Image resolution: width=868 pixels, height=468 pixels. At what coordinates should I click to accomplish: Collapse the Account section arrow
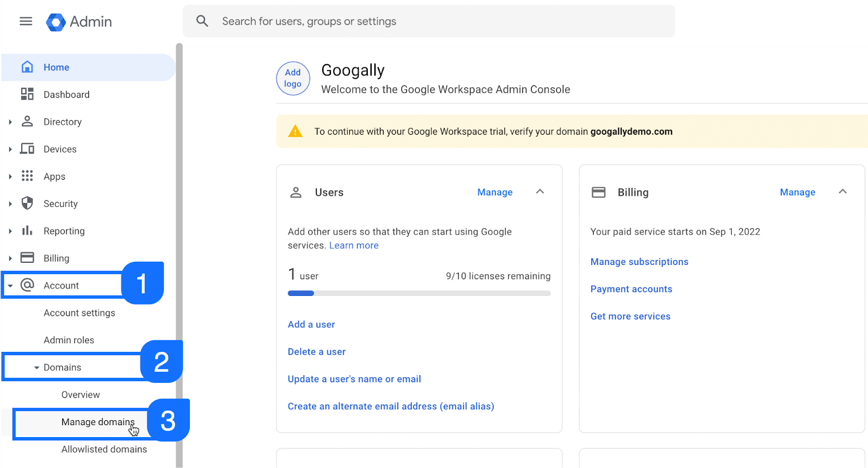click(x=10, y=286)
